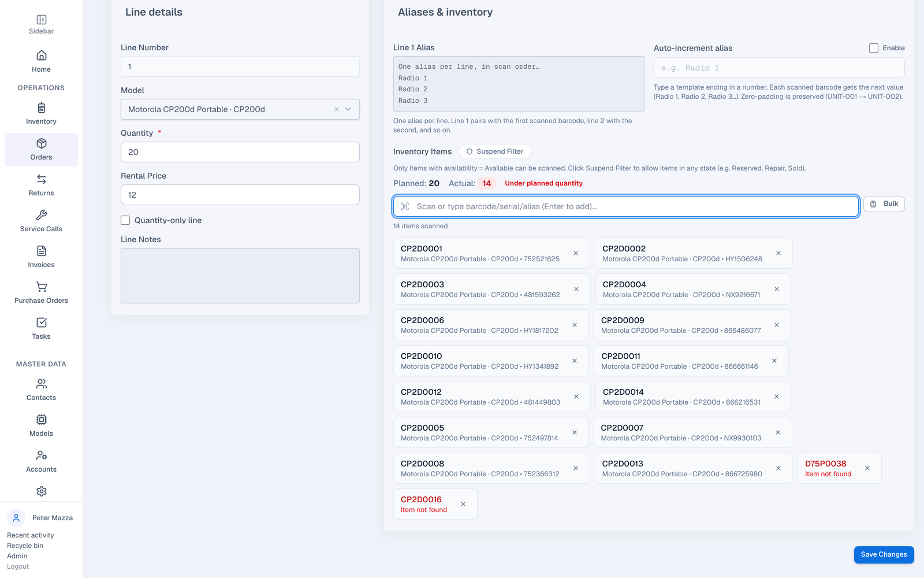Collapse the Sidebar using its icon
The image size is (924, 578).
pyautogui.click(x=42, y=20)
